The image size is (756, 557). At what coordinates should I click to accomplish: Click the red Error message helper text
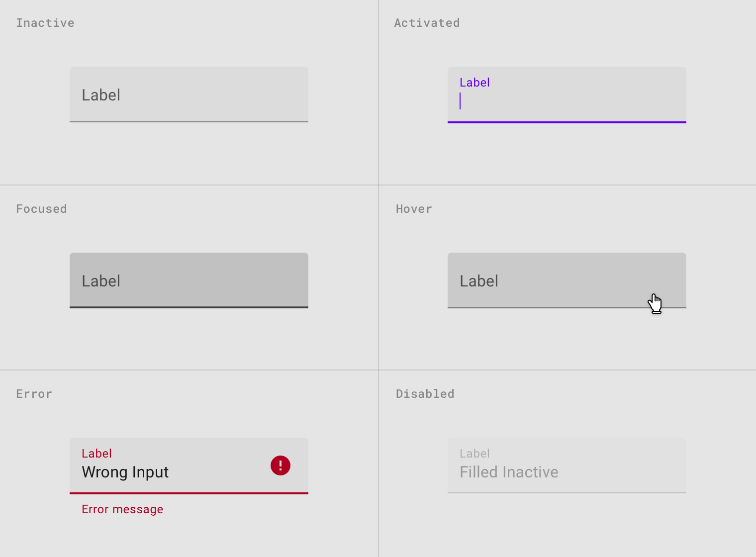(x=122, y=509)
